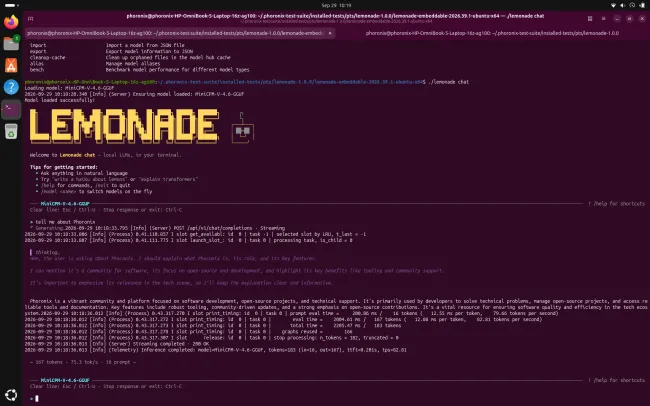This screenshot has height=406, width=650.
Task: Click the './lemonade chat' command text
Action: click(x=449, y=82)
